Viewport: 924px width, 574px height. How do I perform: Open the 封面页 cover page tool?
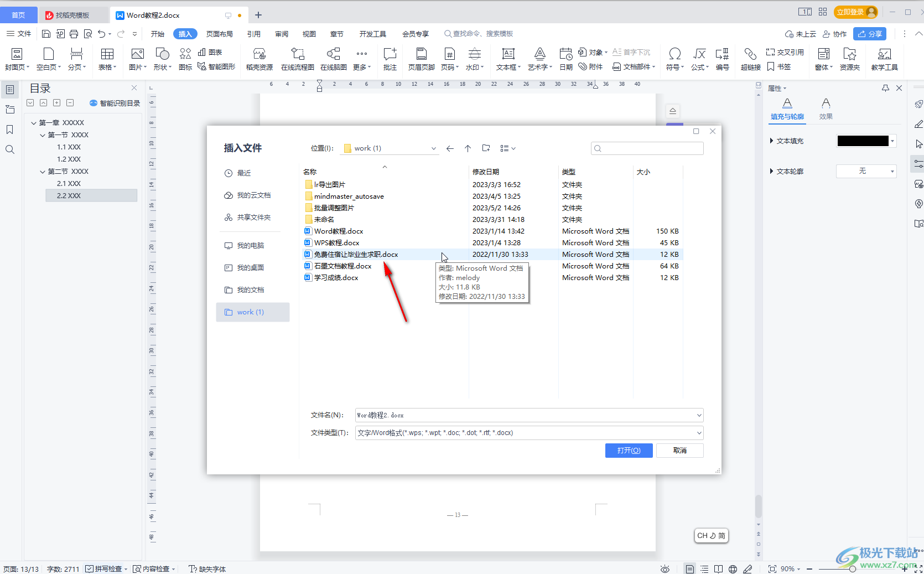click(x=17, y=59)
